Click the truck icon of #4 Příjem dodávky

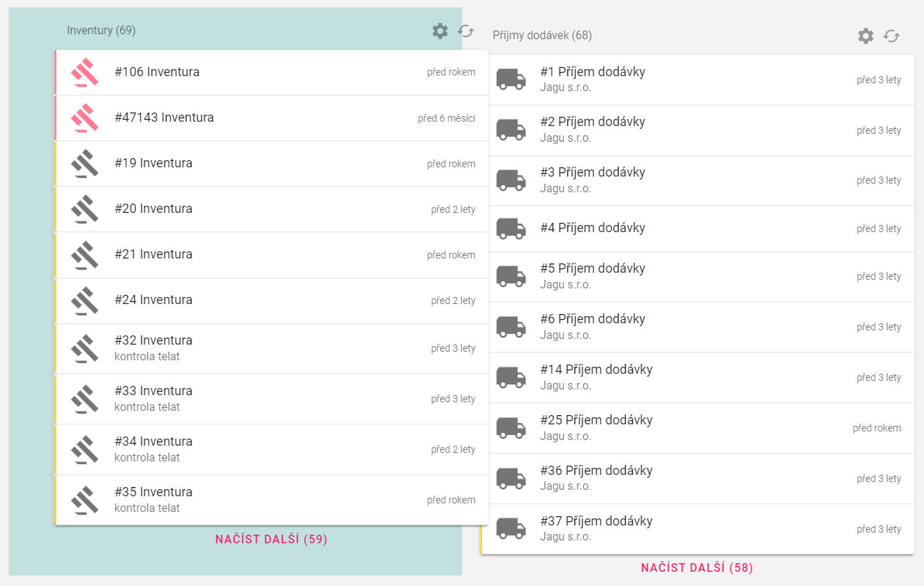click(510, 229)
